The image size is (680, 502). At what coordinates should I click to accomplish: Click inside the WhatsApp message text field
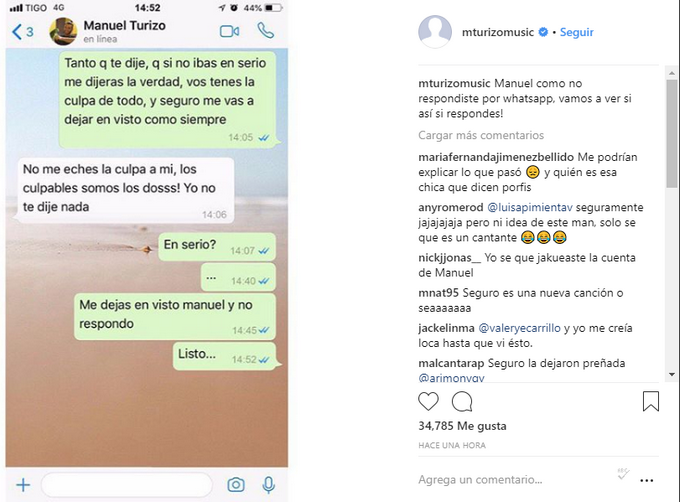127,485
